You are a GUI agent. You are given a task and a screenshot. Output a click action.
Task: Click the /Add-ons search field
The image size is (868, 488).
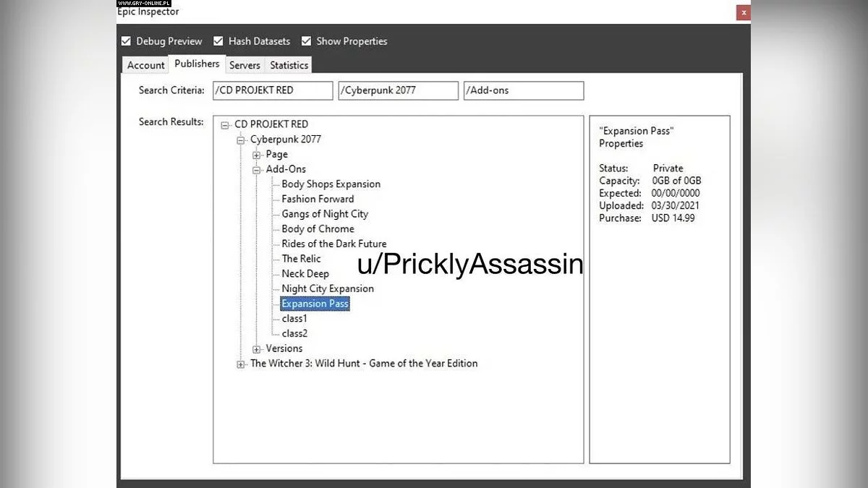click(524, 90)
